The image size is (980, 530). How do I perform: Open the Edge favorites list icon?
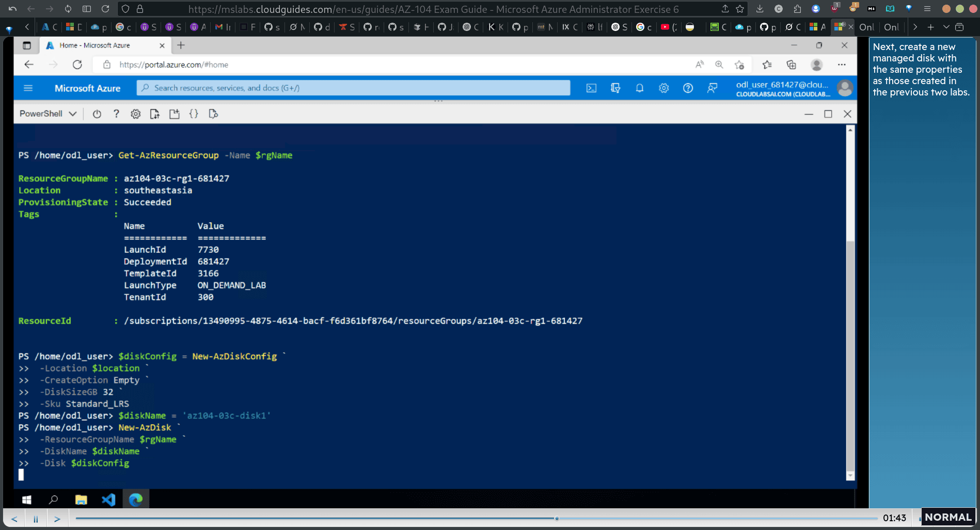[767, 65]
